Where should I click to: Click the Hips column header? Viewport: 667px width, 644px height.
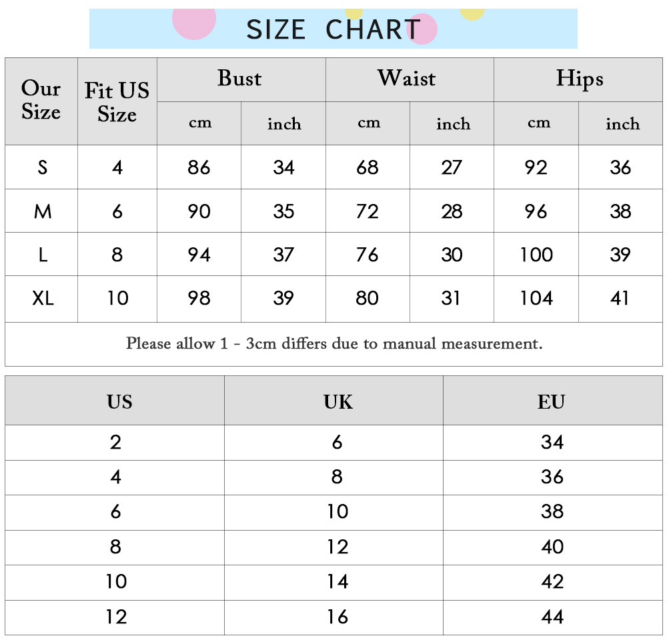[580, 79]
